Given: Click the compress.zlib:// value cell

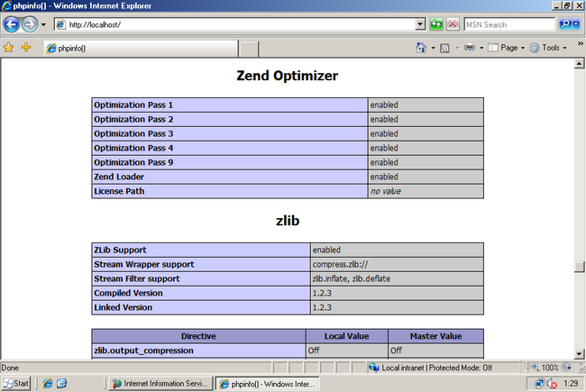Looking at the screenshot, I should 397,264.
